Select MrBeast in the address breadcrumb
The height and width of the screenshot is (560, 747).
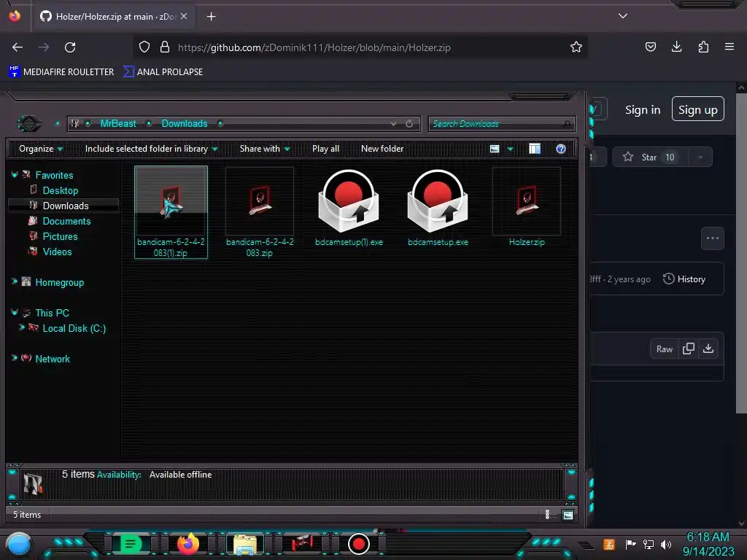coord(118,124)
